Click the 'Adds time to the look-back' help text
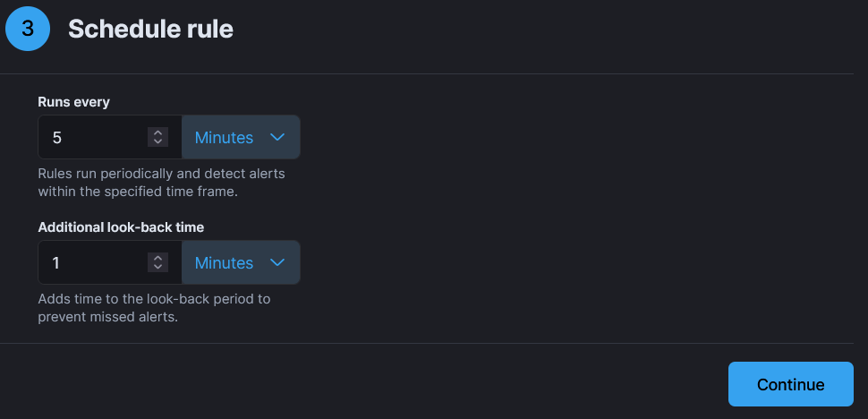This screenshot has width=868, height=419. [x=154, y=308]
